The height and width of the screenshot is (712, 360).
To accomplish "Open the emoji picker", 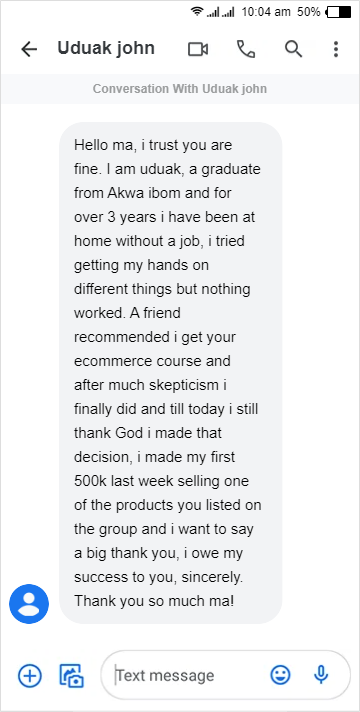I will pyautogui.click(x=281, y=675).
